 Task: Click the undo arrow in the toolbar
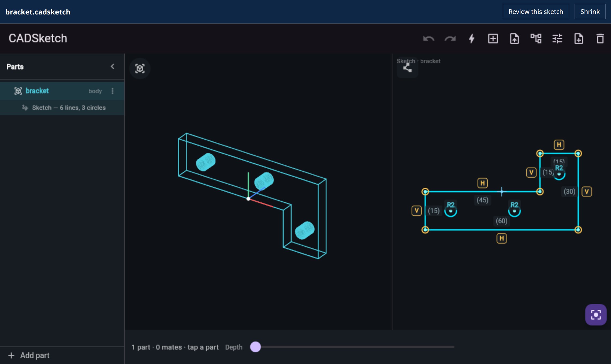pos(429,39)
